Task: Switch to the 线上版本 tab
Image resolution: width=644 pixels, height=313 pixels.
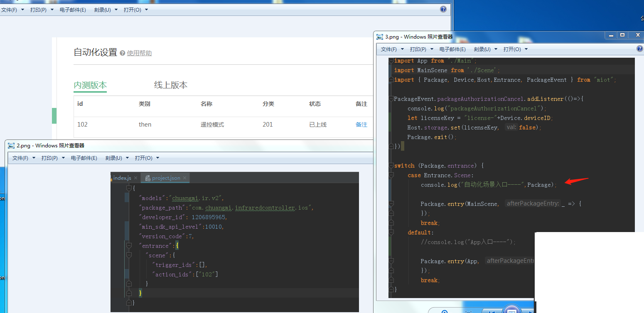Action: click(x=170, y=85)
